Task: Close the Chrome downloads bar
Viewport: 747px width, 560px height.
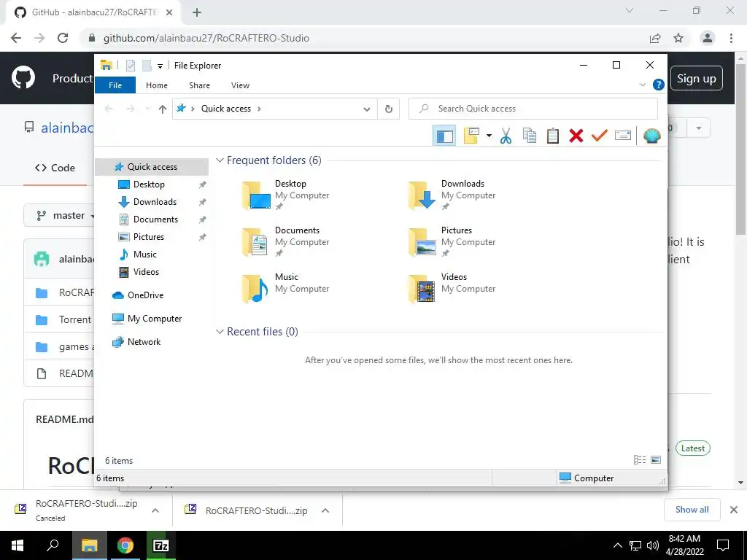Action: point(734,510)
